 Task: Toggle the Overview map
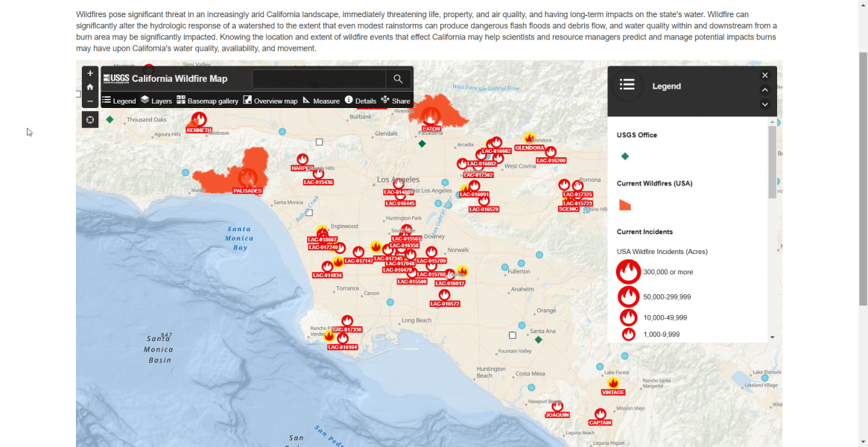tap(270, 101)
